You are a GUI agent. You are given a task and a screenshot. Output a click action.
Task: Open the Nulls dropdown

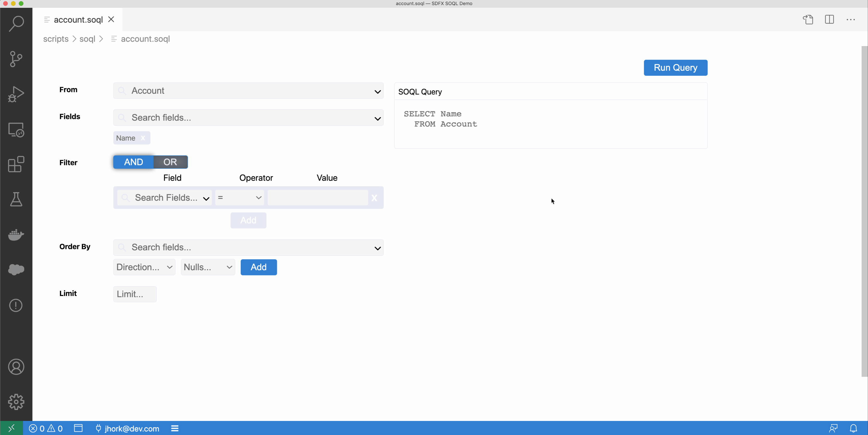(208, 267)
